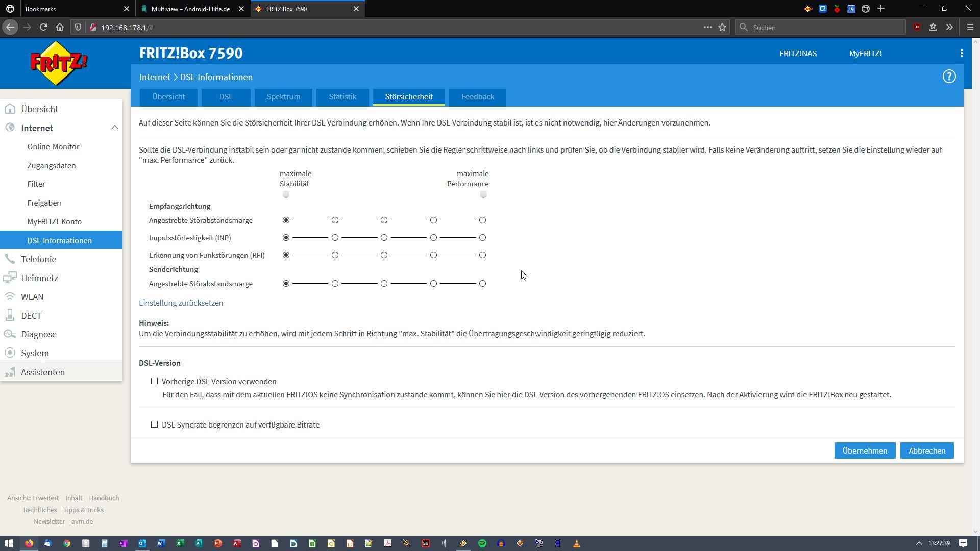Tick 'DSL Syncrate begrenzen auf verfügbare Bitrate'
Screen dimensions: 980x551
coord(154,424)
